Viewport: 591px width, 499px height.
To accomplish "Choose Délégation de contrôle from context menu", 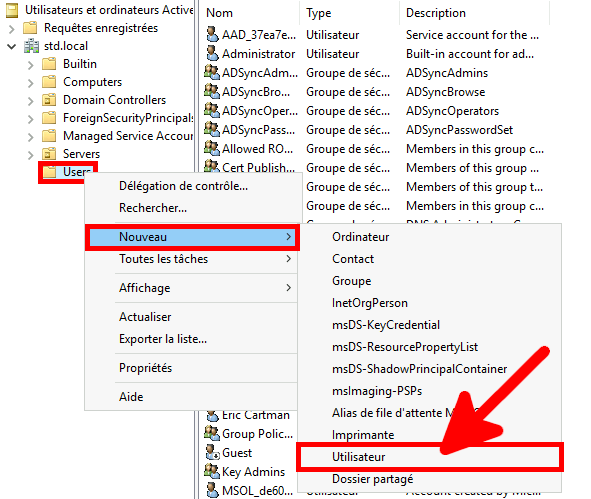I will point(192,186).
